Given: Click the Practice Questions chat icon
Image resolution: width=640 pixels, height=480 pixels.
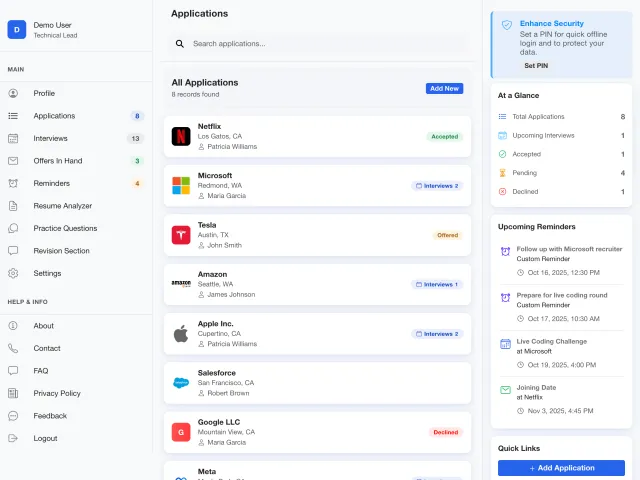Looking at the screenshot, I should click(x=13, y=228).
